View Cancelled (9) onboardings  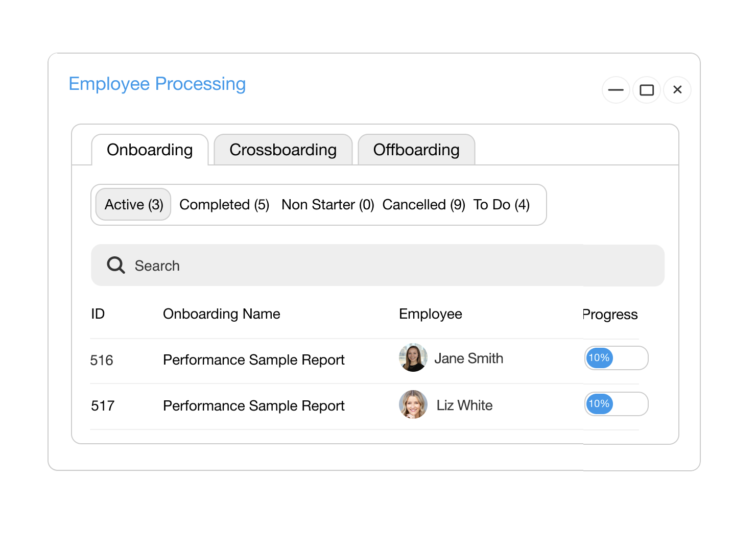pos(423,204)
